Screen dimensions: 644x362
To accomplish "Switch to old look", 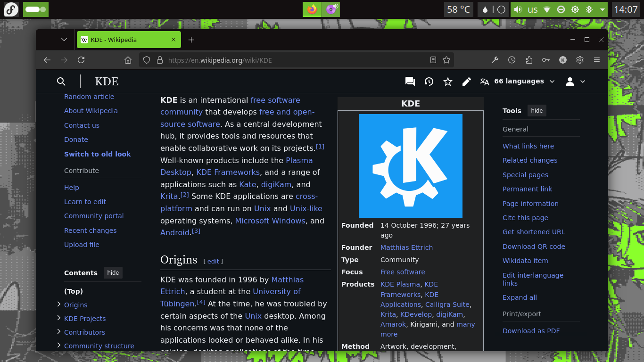I will click(x=98, y=154).
